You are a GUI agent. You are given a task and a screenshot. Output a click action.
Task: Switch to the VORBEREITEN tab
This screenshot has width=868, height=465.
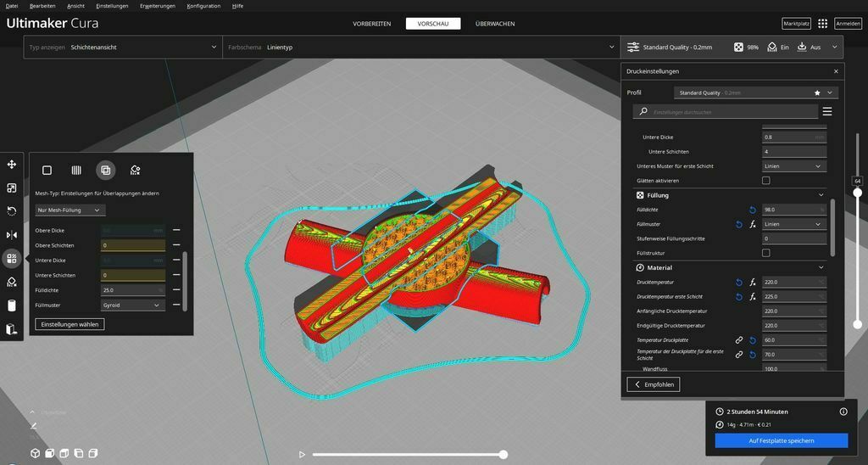tap(371, 24)
